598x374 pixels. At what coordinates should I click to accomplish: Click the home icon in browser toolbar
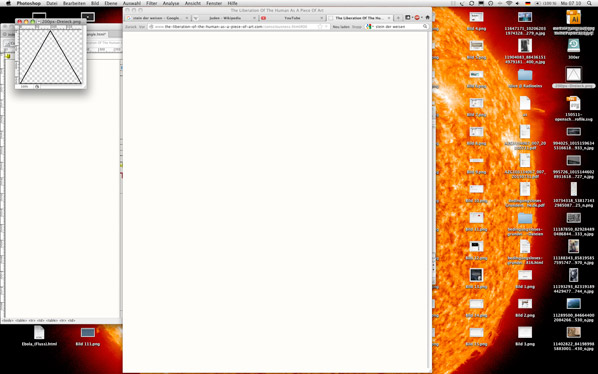[x=428, y=18]
